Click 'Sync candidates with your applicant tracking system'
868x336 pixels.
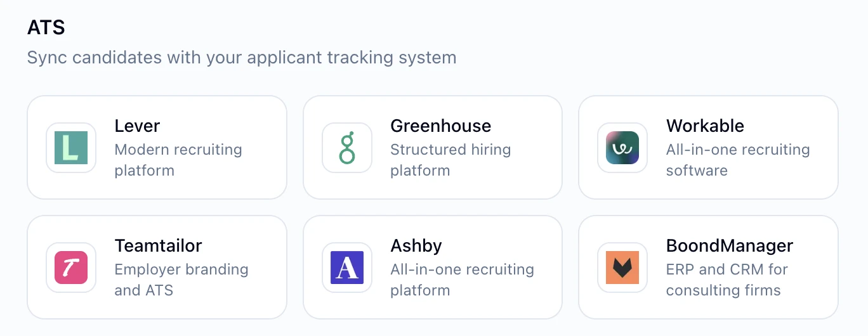click(242, 58)
